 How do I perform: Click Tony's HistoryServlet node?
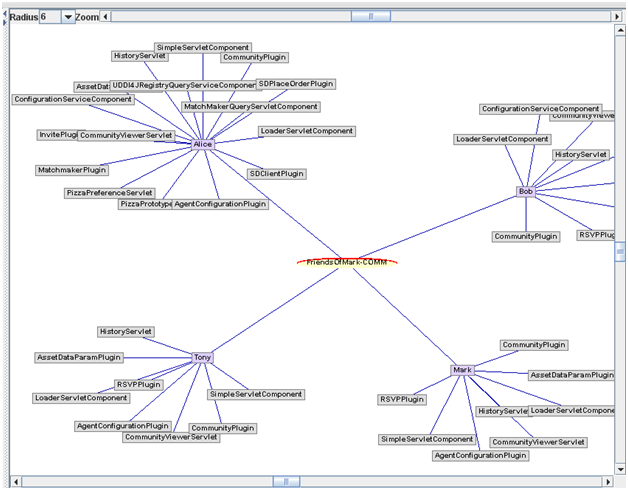point(126,331)
